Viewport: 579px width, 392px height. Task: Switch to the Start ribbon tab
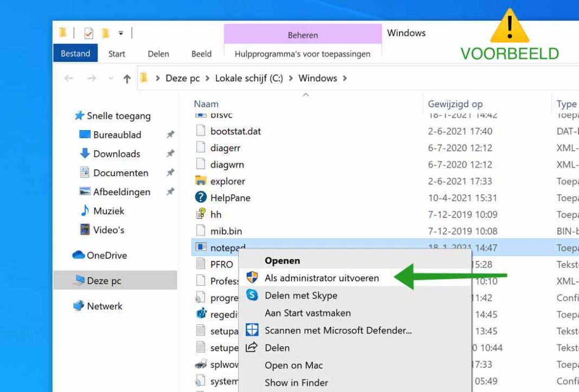117,54
